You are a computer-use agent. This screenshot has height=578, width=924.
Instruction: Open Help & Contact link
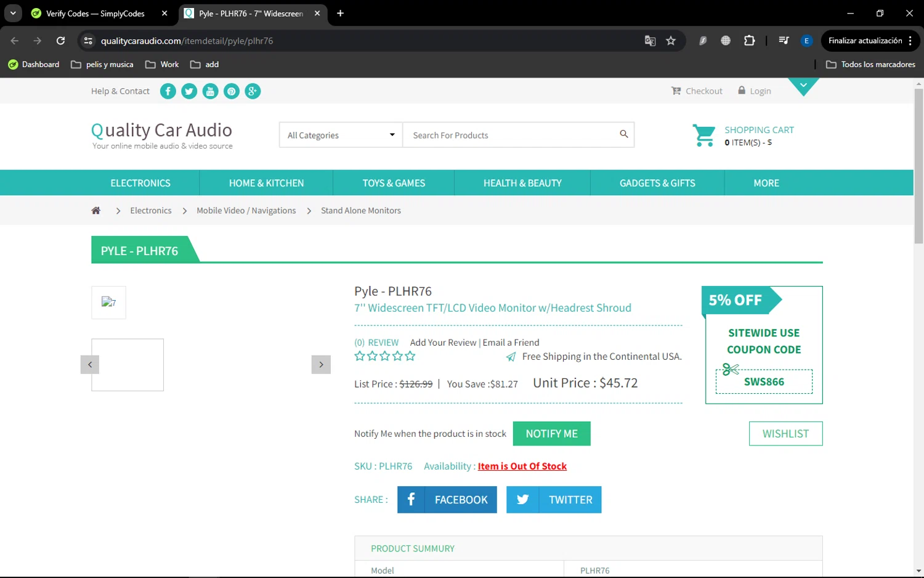coord(120,91)
